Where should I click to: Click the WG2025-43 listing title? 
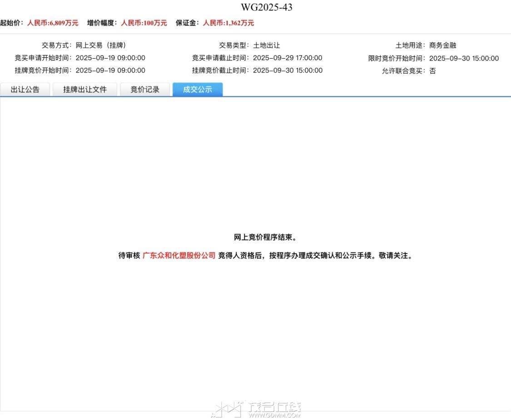click(267, 7)
